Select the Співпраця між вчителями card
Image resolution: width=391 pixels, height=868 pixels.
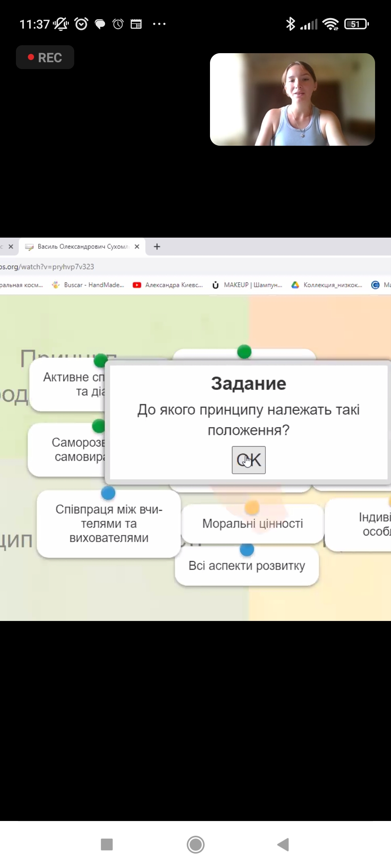(x=109, y=524)
